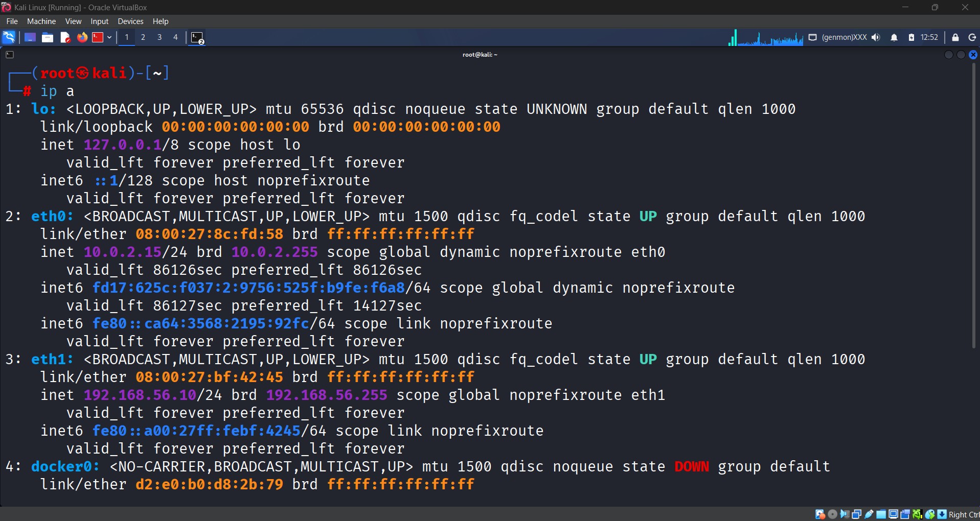Image resolution: width=980 pixels, height=521 pixels.
Task: Open the Kali applications menu dragon icon
Action: (9, 37)
